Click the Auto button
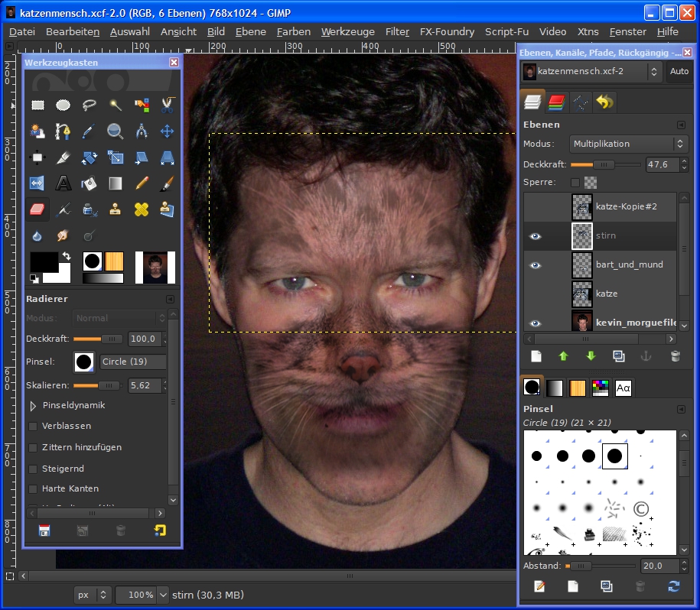The image size is (700, 610). pos(679,71)
